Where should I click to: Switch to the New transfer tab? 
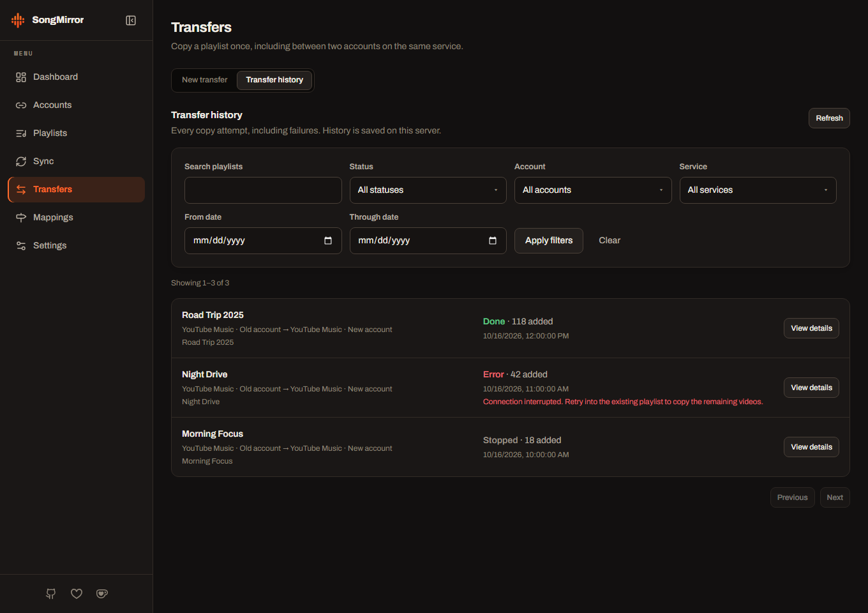[205, 80]
